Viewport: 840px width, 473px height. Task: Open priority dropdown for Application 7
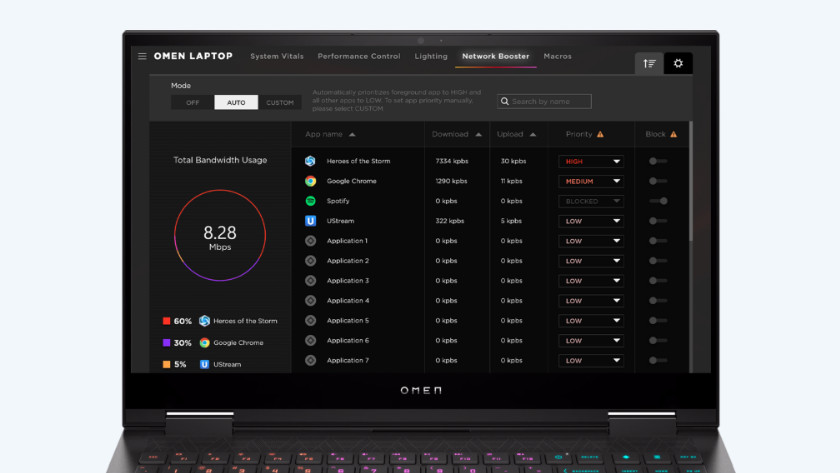tap(591, 361)
